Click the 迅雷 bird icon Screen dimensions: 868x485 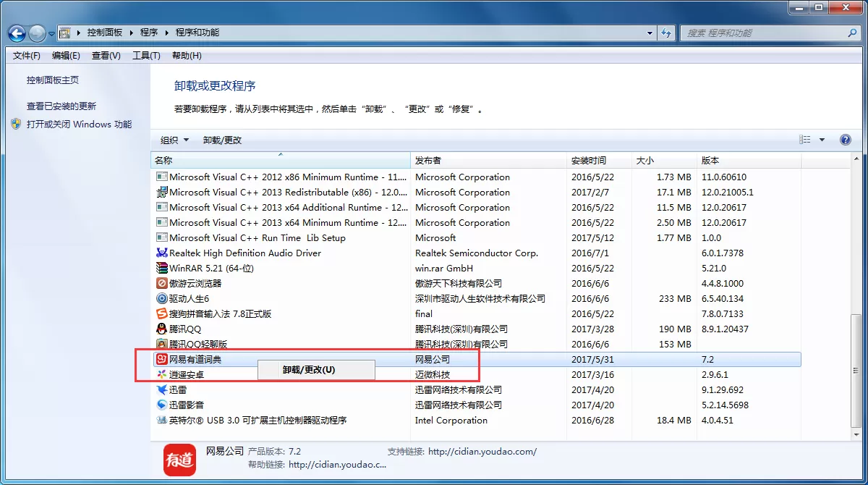pyautogui.click(x=162, y=390)
